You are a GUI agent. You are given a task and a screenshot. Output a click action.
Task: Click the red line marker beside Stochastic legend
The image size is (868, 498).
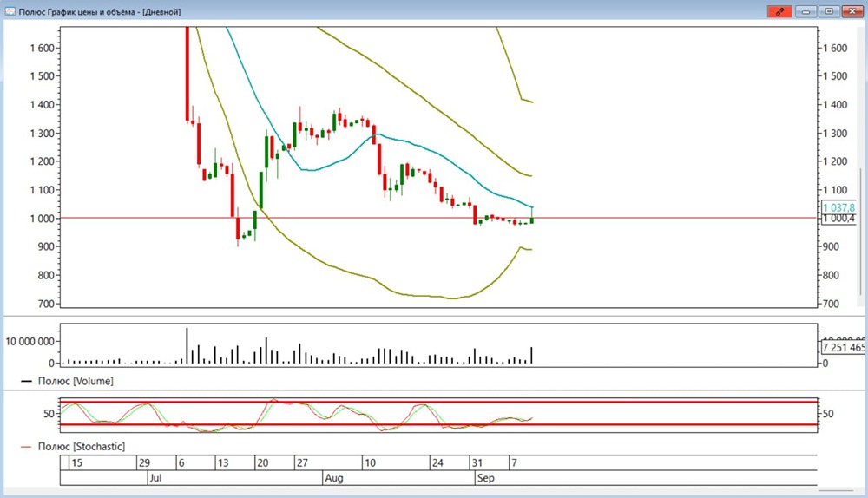(26, 447)
